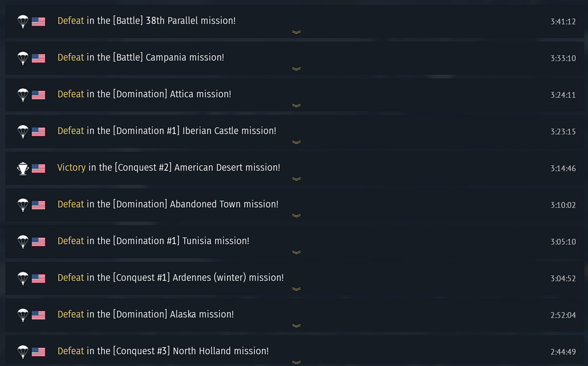
Task: Open the Victory in American Desert message
Action: 169,168
